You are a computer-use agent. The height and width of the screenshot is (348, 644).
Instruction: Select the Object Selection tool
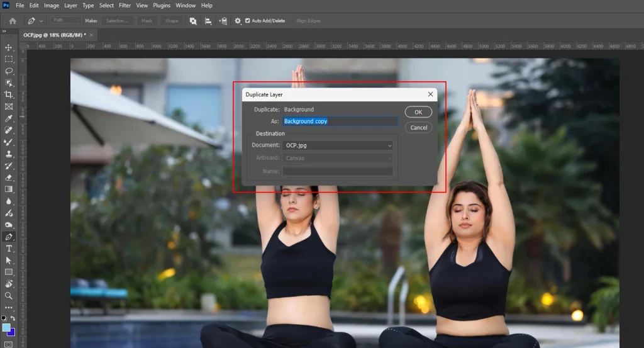(x=9, y=83)
